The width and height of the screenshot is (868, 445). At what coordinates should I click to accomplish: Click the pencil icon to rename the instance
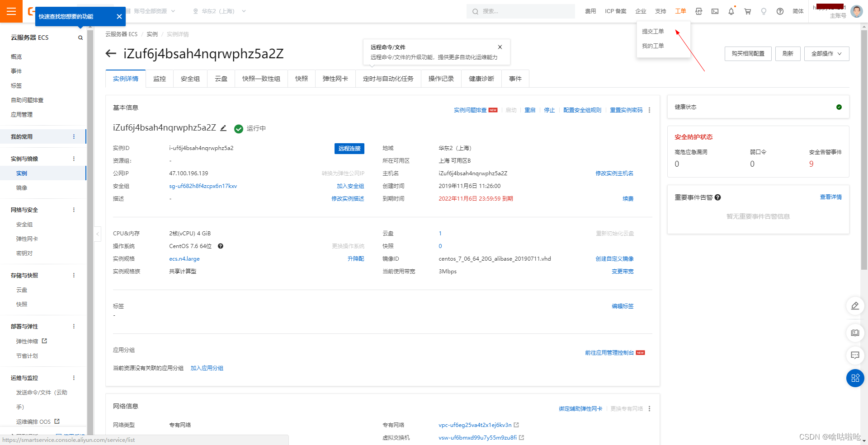223,128
